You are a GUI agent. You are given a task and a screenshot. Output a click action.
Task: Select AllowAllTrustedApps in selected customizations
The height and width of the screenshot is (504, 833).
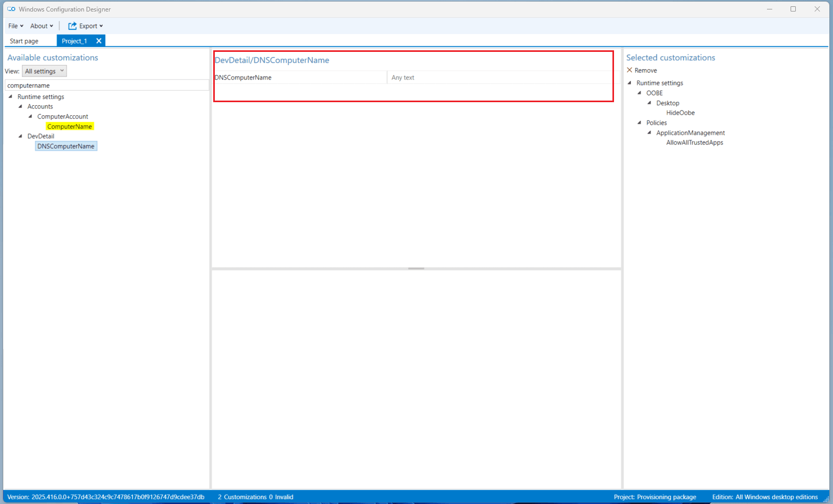click(694, 143)
